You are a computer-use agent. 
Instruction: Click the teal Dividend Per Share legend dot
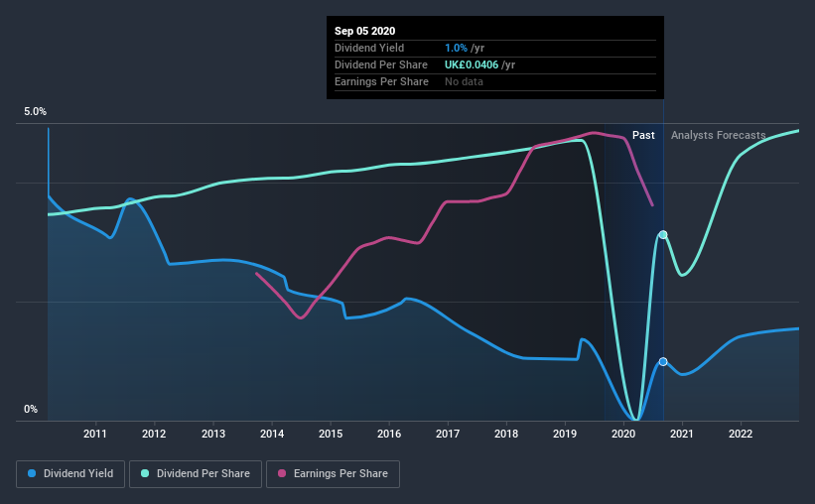[145, 473]
